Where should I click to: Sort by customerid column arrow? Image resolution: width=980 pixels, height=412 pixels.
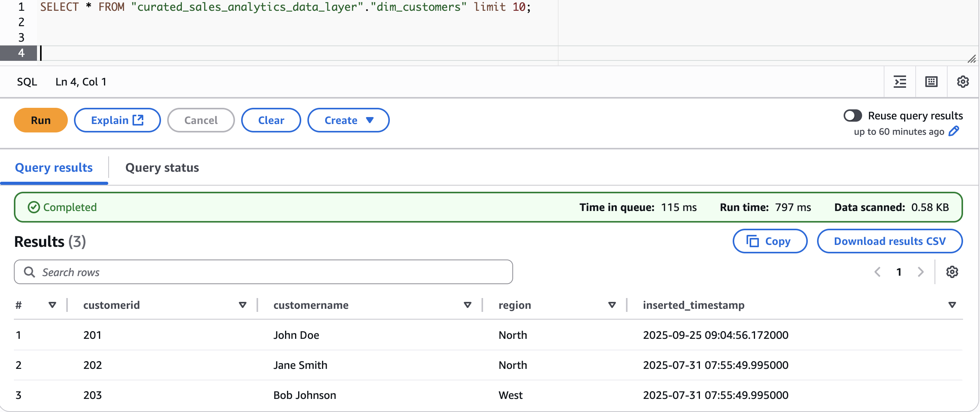[x=242, y=305]
